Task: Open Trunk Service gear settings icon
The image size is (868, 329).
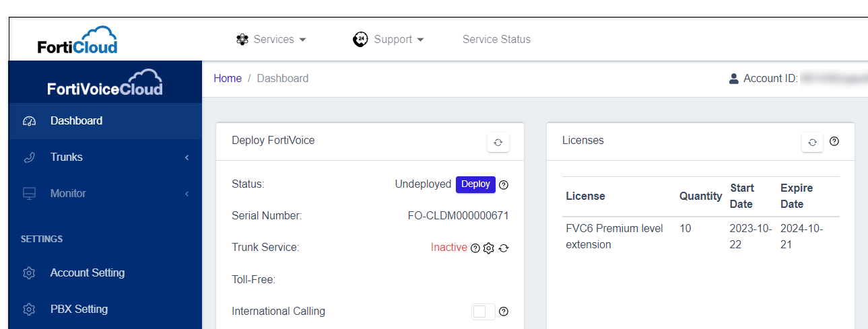Action: (489, 248)
